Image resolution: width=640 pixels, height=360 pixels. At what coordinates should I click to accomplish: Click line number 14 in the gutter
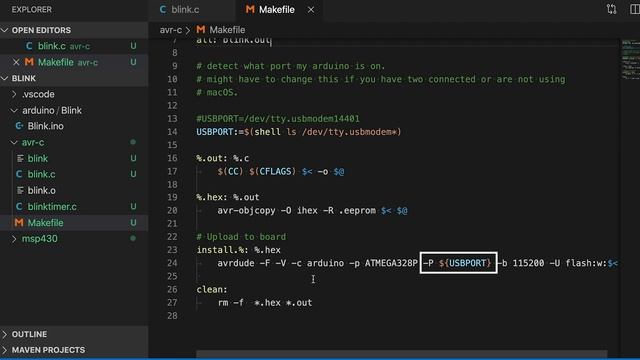coord(172,132)
